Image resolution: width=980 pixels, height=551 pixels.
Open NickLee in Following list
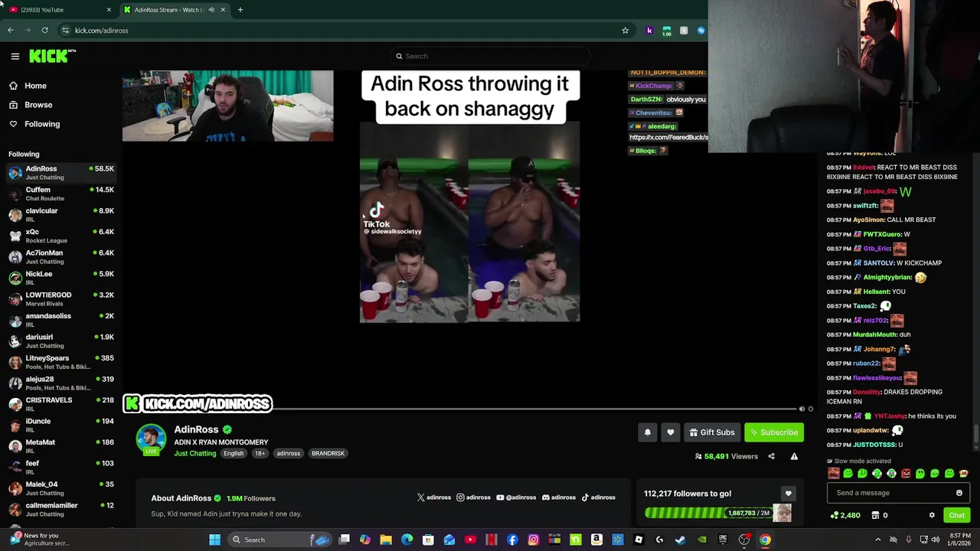click(61, 278)
